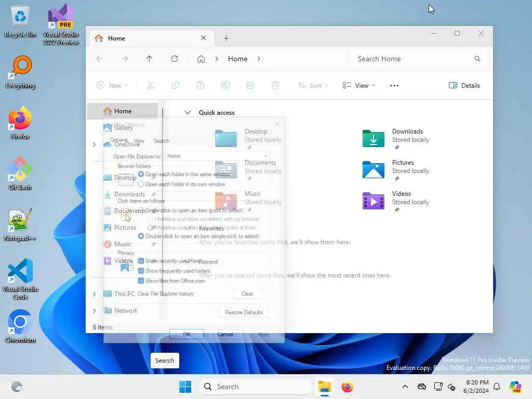Expand the OneDrive tree node
Screen dimensions: 532x399
click(95, 145)
